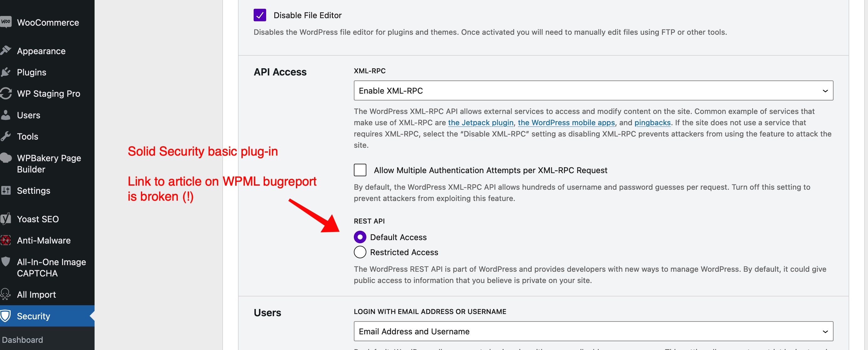
Task: Open the Enable XML-RPC dropdown
Action: (593, 90)
